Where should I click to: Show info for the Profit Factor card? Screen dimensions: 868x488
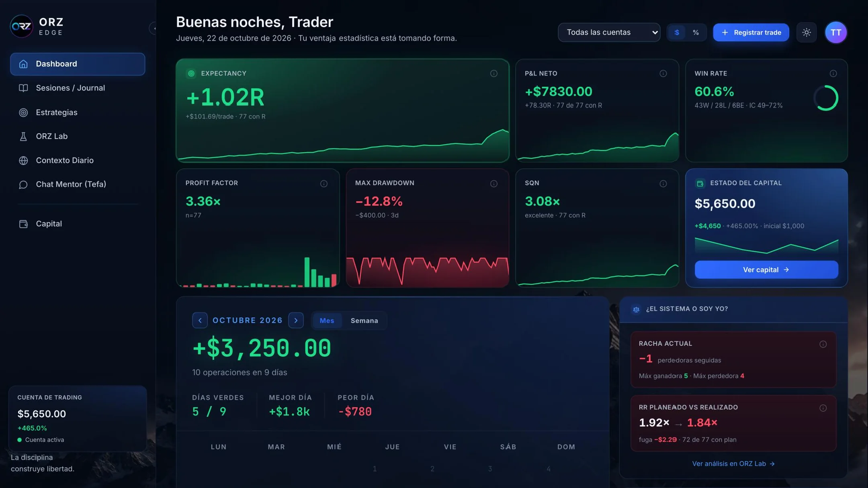324,184
